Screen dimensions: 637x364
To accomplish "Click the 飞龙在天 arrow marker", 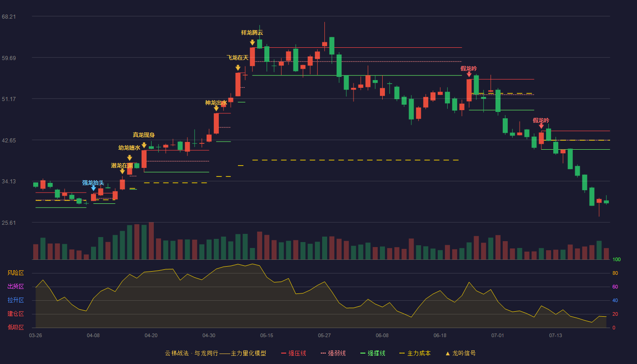I will (x=238, y=68).
